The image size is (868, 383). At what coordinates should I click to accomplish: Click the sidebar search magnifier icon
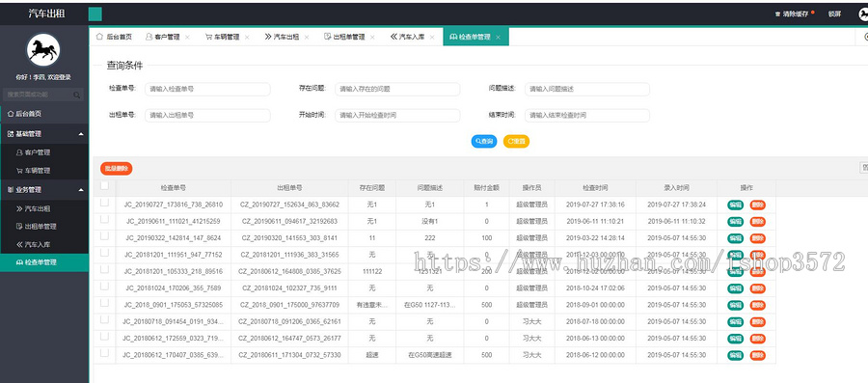click(x=77, y=96)
